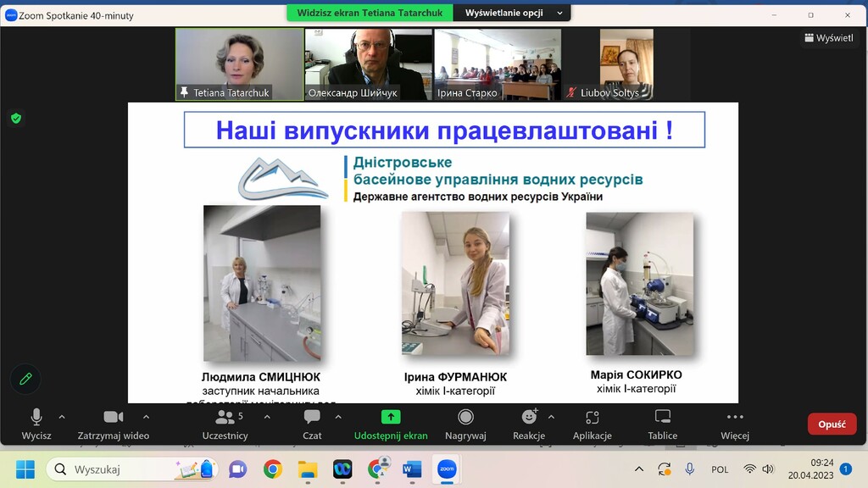Expand arrow next to Reakcje
Image resolution: width=868 pixels, height=488 pixels.
551,417
